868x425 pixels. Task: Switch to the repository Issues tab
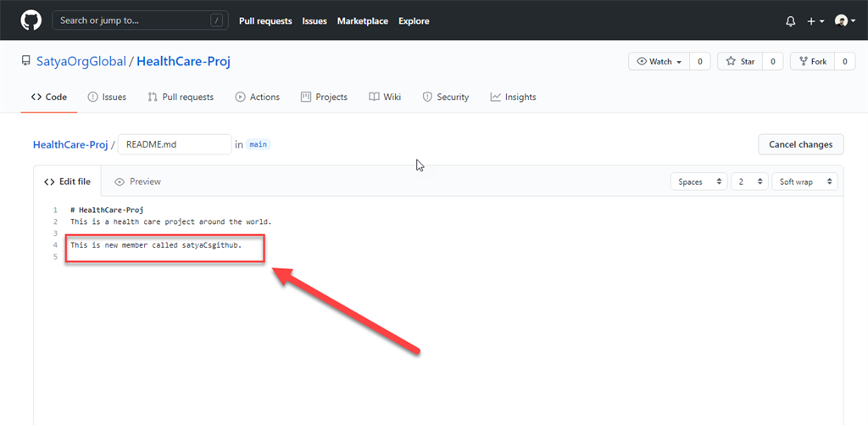(x=107, y=97)
